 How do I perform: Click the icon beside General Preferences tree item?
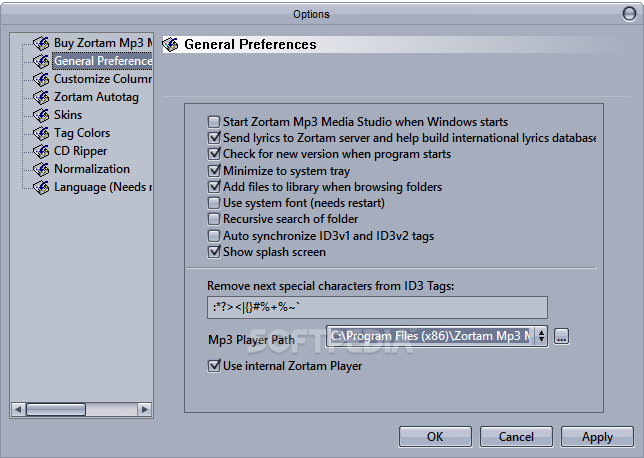tap(41, 61)
